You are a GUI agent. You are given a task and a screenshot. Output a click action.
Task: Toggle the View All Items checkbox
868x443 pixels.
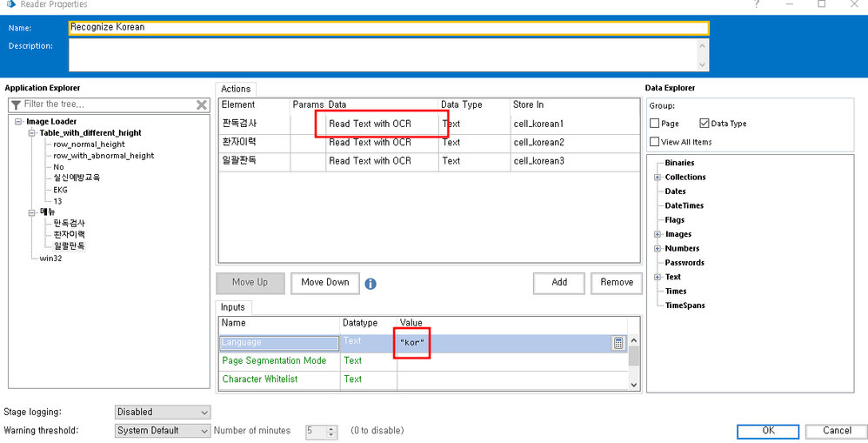click(x=655, y=142)
